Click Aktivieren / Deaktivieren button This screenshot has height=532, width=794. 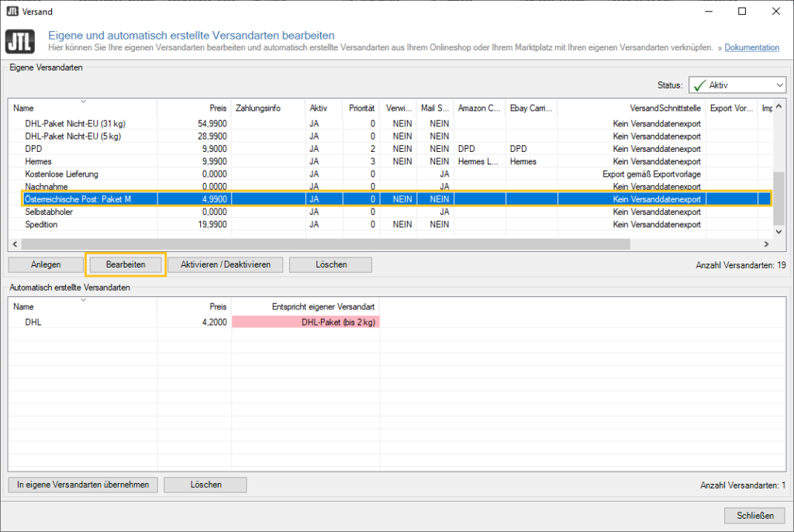point(226,264)
